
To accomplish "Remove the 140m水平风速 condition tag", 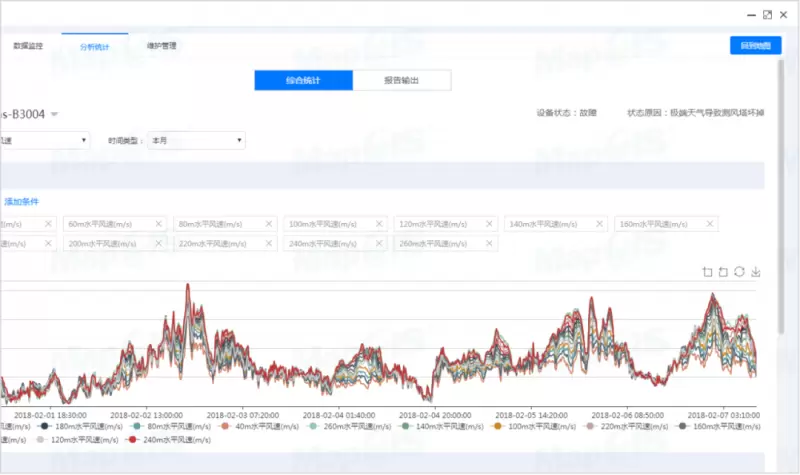I will 600,224.
